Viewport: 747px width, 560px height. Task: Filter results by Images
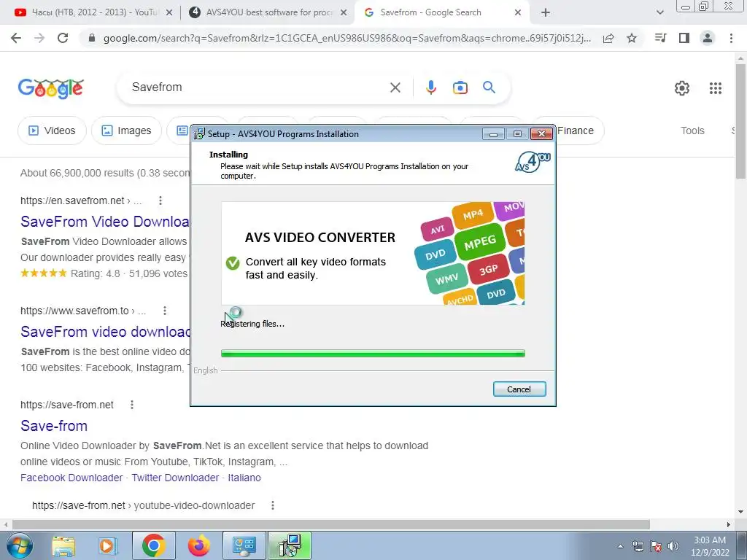[x=126, y=131]
